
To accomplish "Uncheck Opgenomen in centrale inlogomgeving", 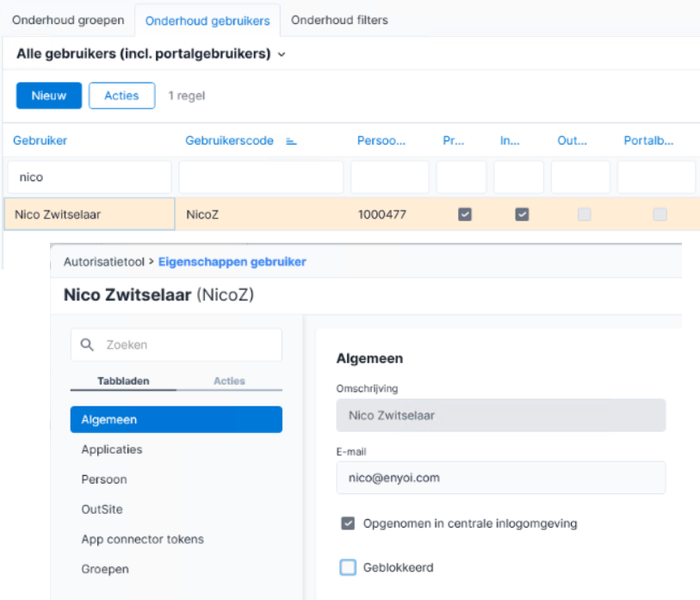I will 348,523.
